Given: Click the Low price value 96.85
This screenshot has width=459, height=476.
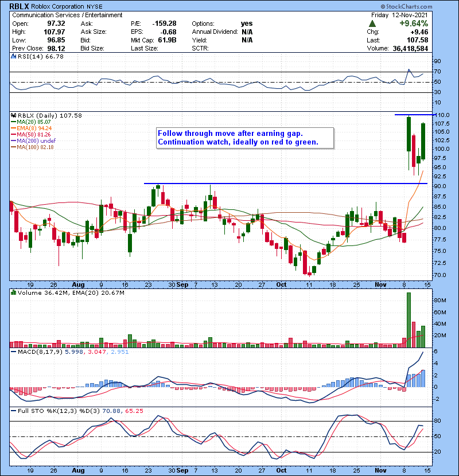Looking at the screenshot, I should tap(56, 40).
